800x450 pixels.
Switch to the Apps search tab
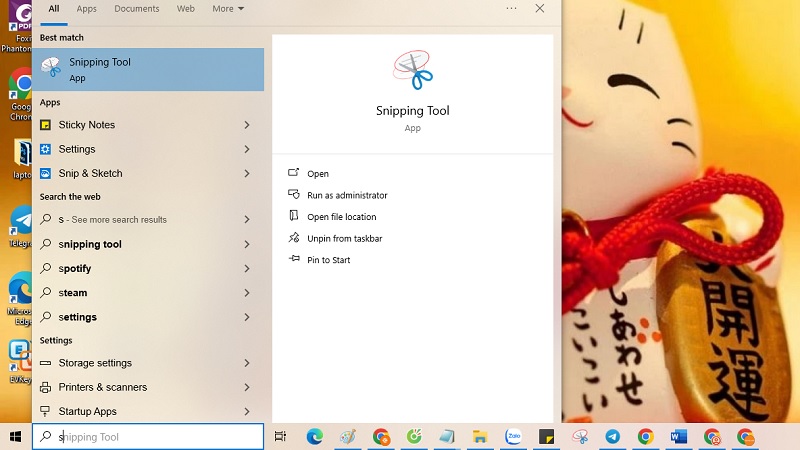(x=86, y=9)
